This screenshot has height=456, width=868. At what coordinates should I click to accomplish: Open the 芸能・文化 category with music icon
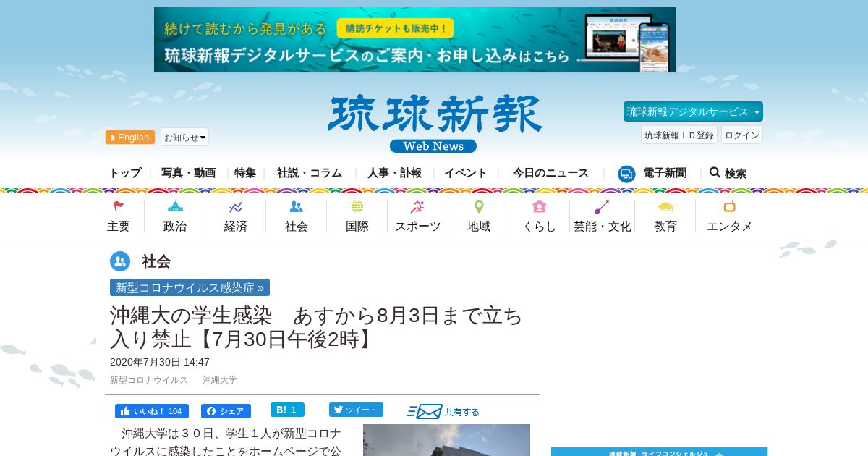point(603,216)
